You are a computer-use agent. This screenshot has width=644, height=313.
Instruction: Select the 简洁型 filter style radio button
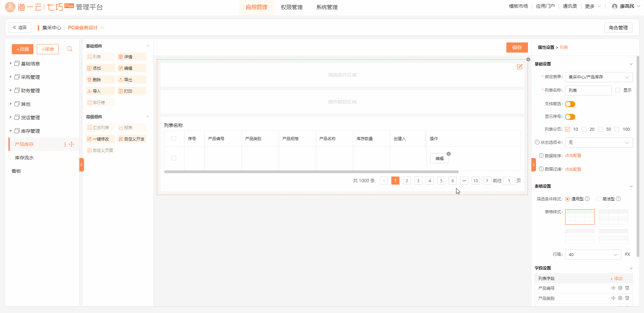coord(598,199)
